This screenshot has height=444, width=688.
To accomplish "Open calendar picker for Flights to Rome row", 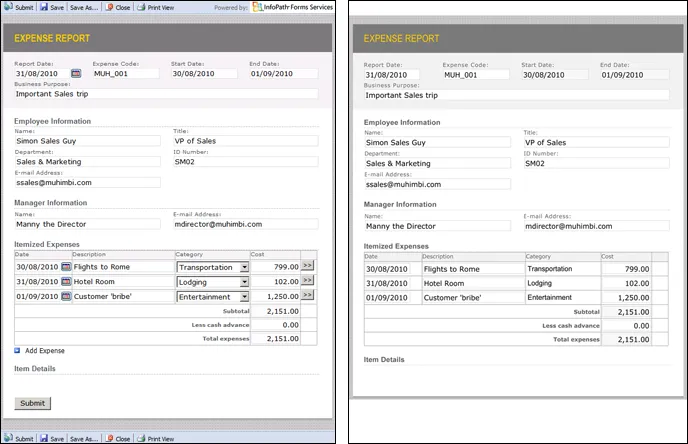I will [x=67, y=267].
